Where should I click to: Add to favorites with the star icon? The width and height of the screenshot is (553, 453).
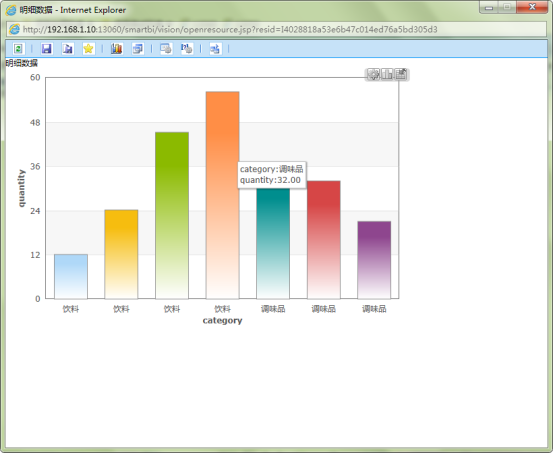pyautogui.click(x=88, y=48)
